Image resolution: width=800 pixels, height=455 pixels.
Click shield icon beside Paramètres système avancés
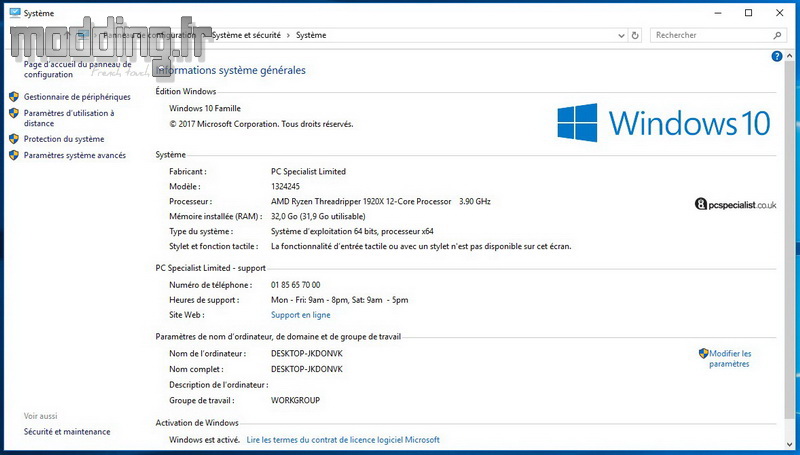pyautogui.click(x=14, y=155)
